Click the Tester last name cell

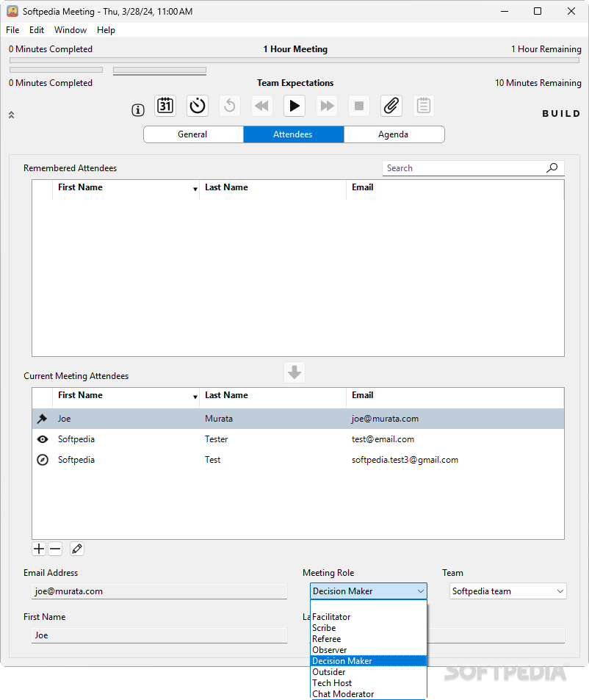pyautogui.click(x=217, y=439)
